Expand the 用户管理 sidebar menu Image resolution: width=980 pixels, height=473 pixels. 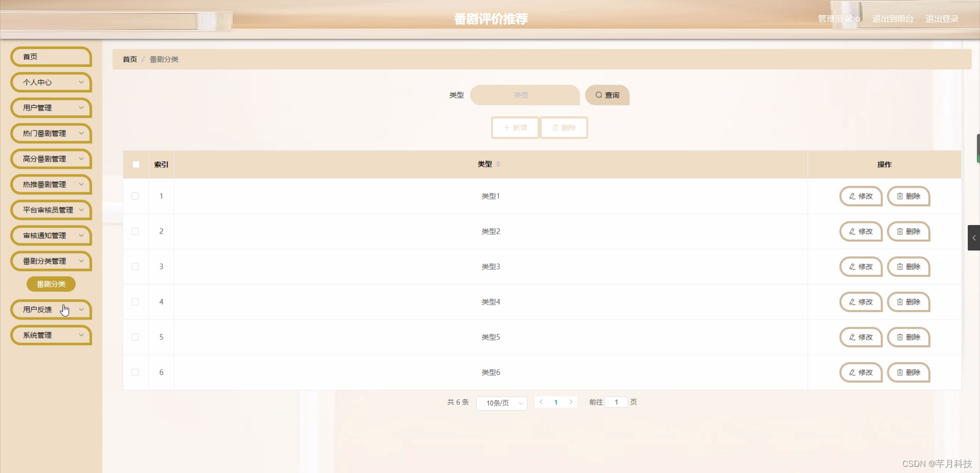51,108
